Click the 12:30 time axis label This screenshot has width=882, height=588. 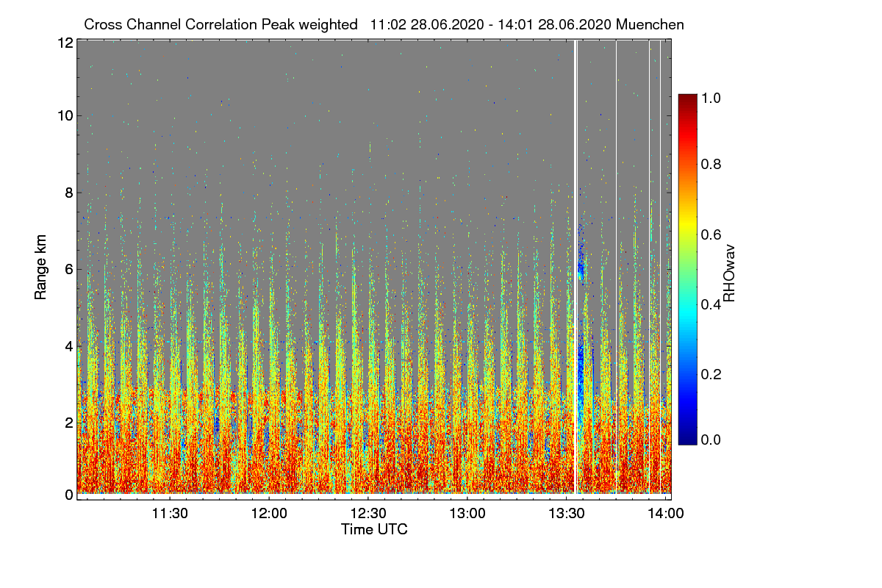368,514
